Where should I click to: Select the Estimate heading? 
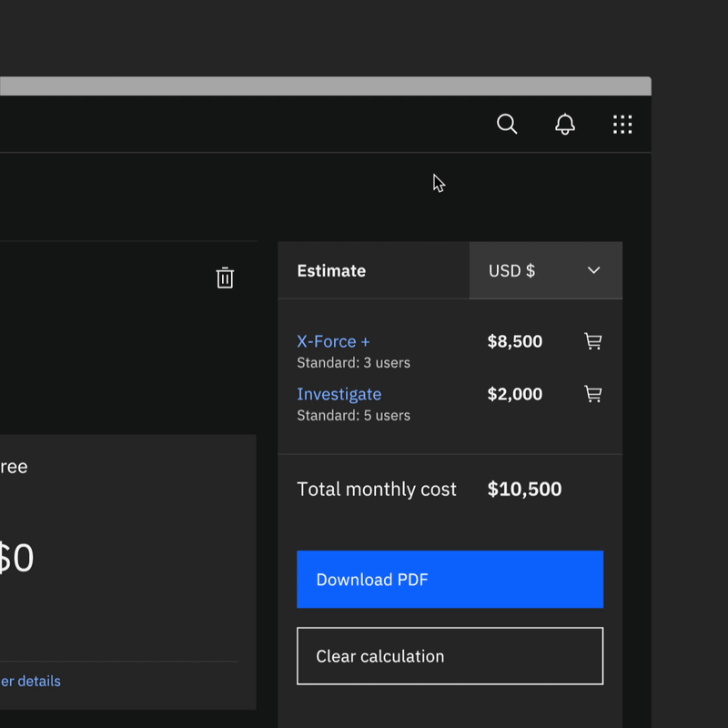(x=331, y=270)
